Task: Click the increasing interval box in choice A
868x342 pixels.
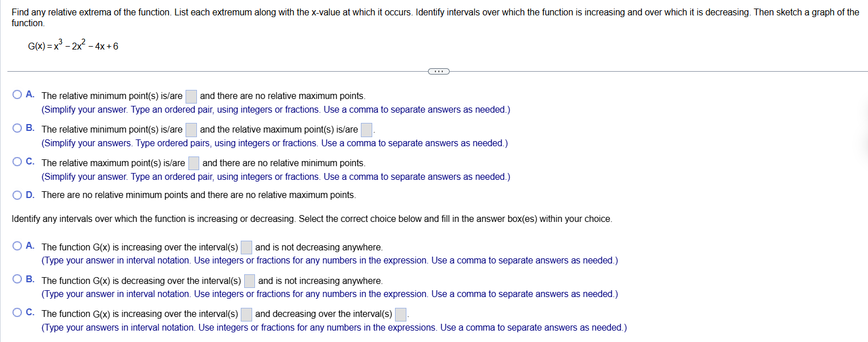Action: tap(246, 247)
